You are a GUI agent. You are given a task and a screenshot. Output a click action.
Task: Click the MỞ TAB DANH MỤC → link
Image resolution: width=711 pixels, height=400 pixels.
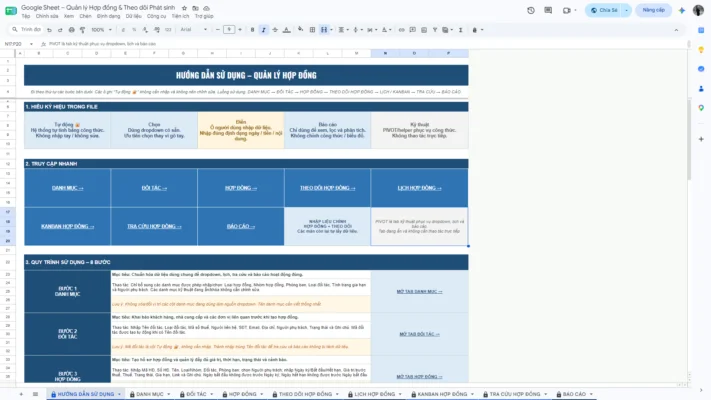point(419,292)
